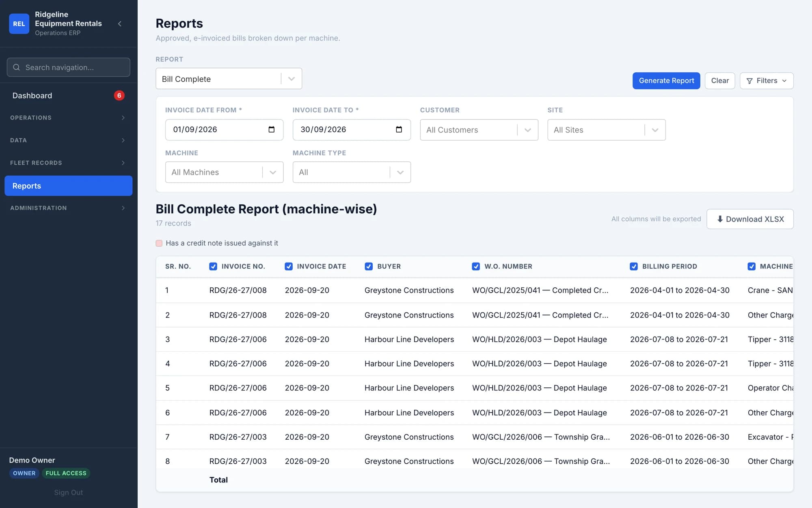Uncheck the Buyer column checkbox
This screenshot has width=812, height=508.
[x=369, y=267]
